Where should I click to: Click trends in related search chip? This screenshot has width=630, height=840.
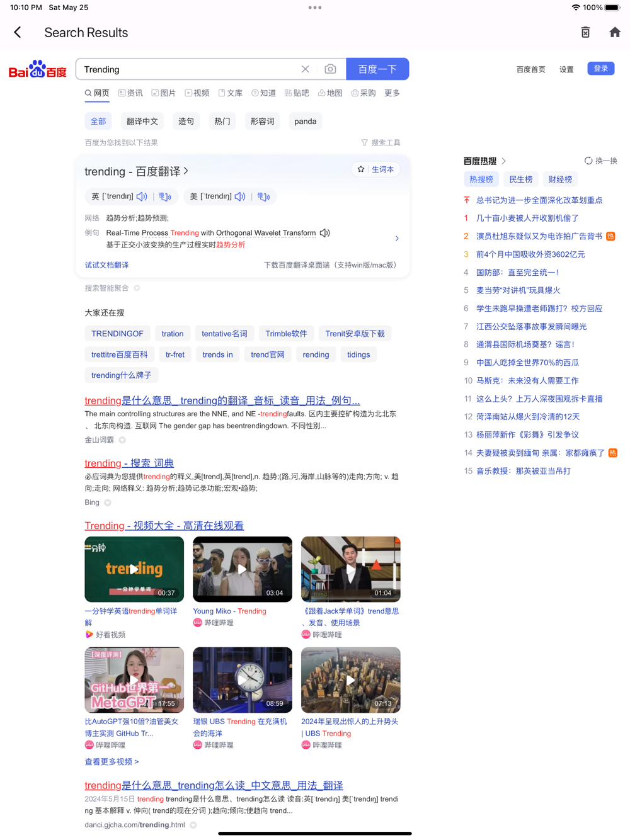point(217,355)
